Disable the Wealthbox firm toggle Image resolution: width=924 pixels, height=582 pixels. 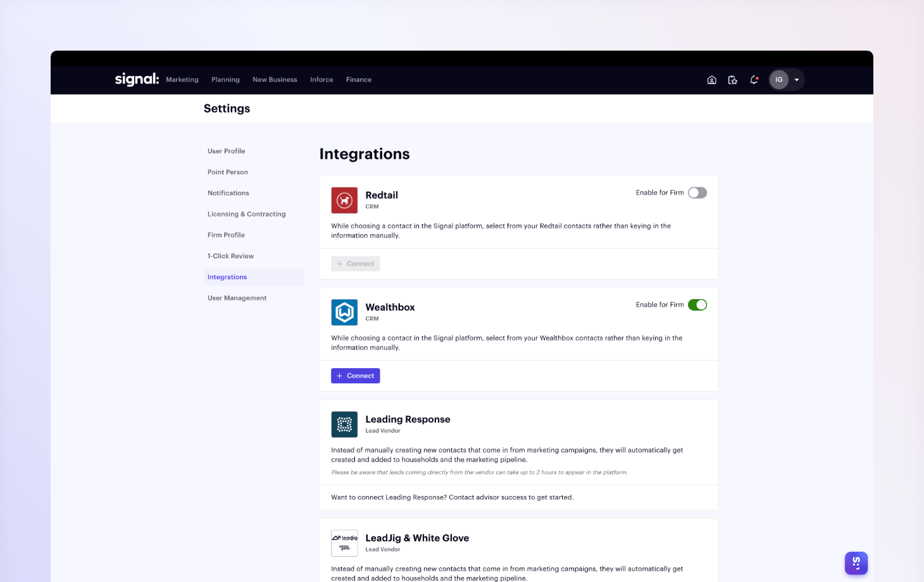697,305
